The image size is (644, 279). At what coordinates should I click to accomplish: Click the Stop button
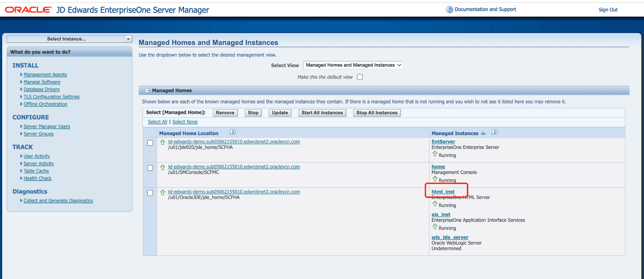[253, 113]
